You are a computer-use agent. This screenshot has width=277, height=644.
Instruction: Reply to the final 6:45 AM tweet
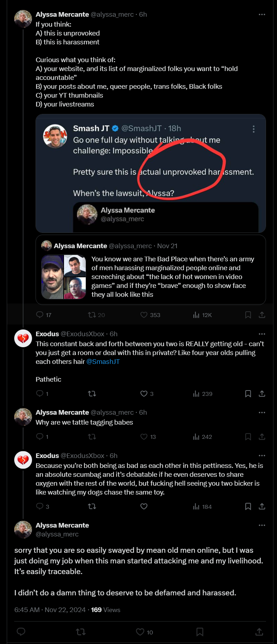click(21, 632)
